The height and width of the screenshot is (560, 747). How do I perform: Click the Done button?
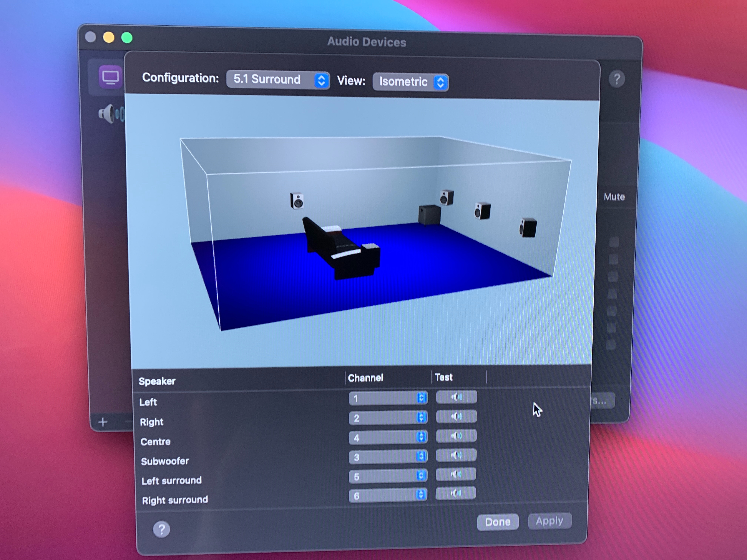click(497, 522)
